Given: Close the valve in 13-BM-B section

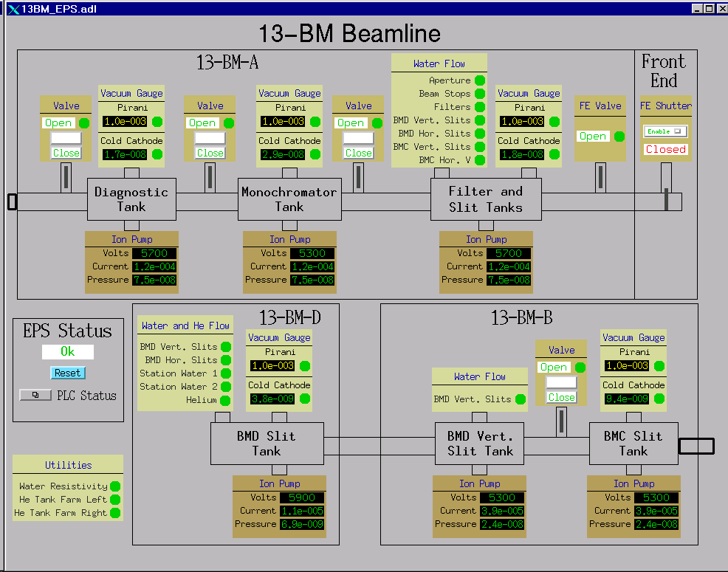Looking at the screenshot, I should click(x=561, y=397).
